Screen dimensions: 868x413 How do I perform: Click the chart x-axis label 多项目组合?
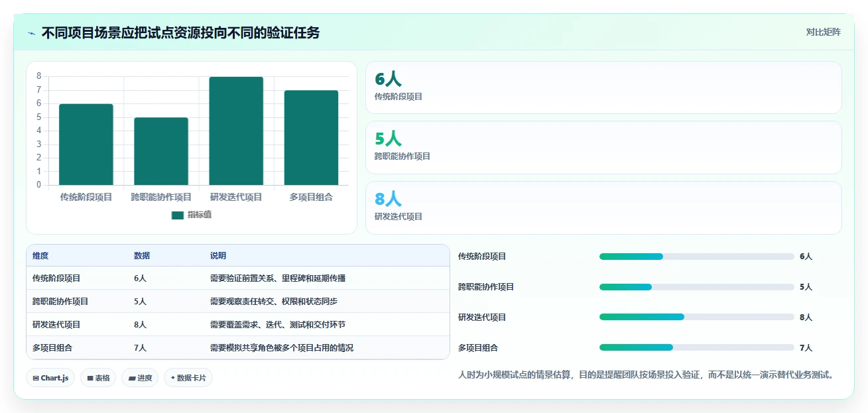pyautogui.click(x=311, y=197)
